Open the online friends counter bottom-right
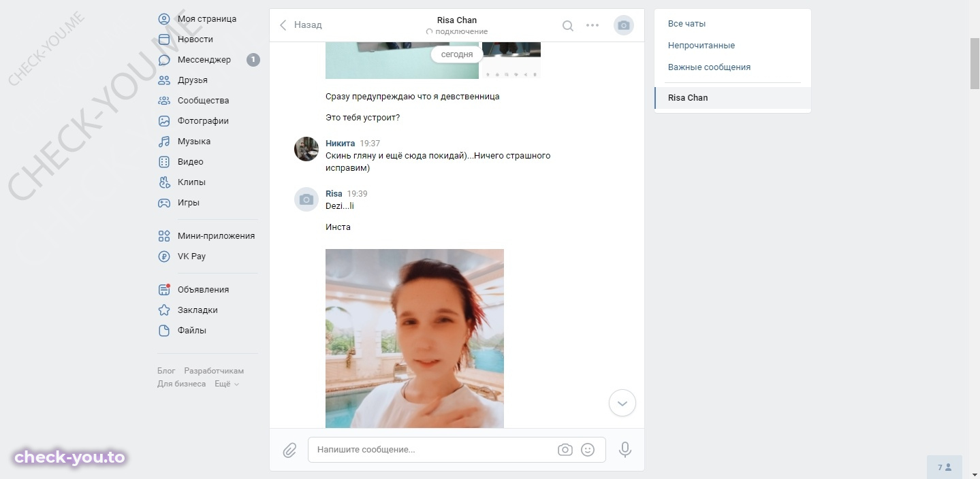This screenshot has width=980, height=479. tap(945, 467)
